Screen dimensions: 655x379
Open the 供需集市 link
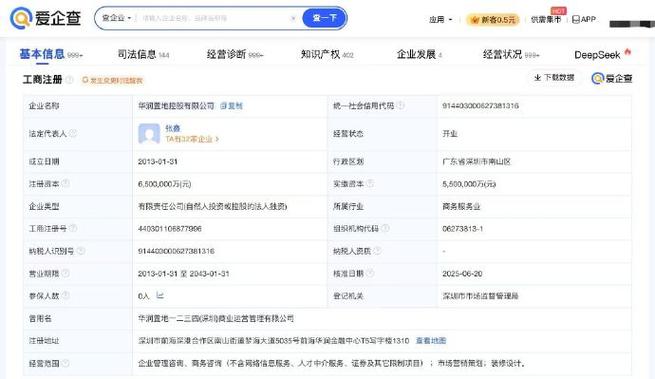[546, 20]
